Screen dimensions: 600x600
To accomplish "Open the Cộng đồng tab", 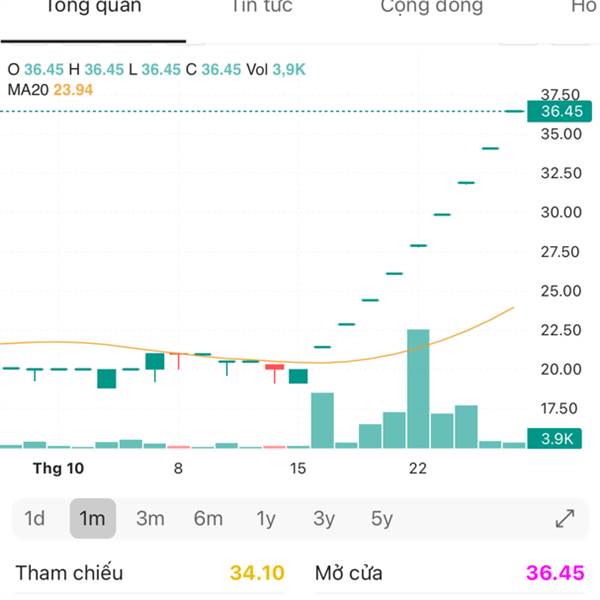I will point(431,8).
